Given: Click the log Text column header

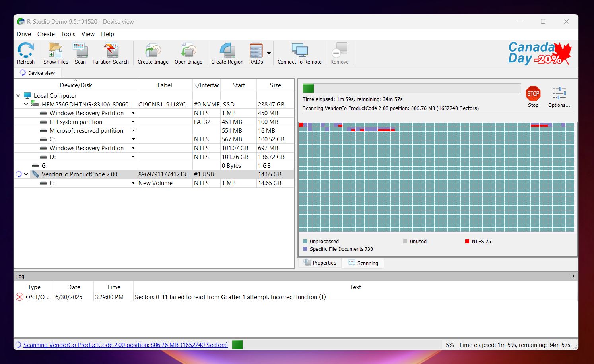Looking at the screenshot, I should 355,287.
